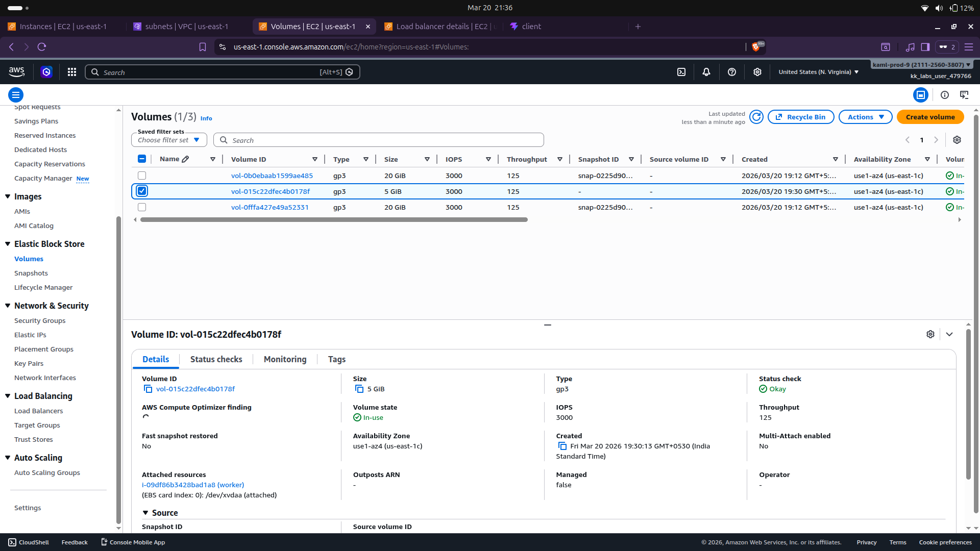This screenshot has width=980, height=551.
Task: Go back in browser history
Action: pyautogui.click(x=11, y=47)
